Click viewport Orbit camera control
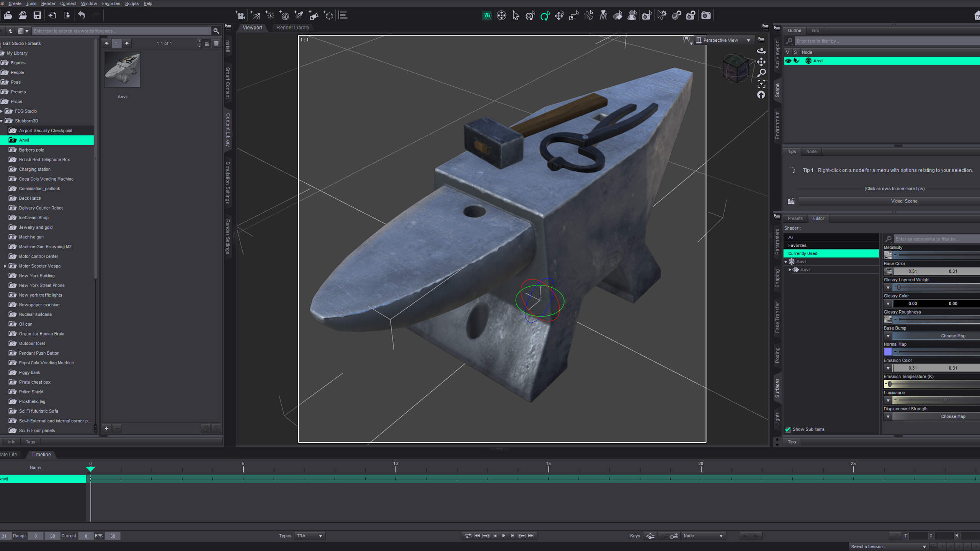Viewport: 980px width, 551px height. tap(761, 51)
